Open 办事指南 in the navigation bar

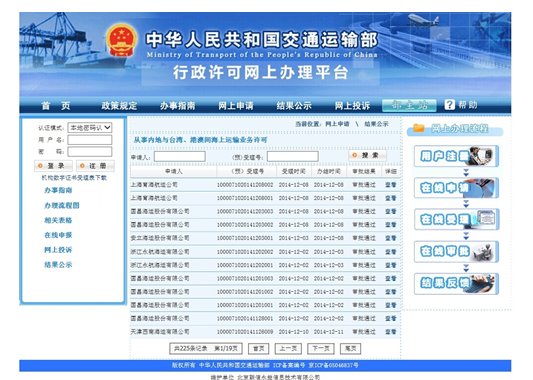(x=177, y=106)
